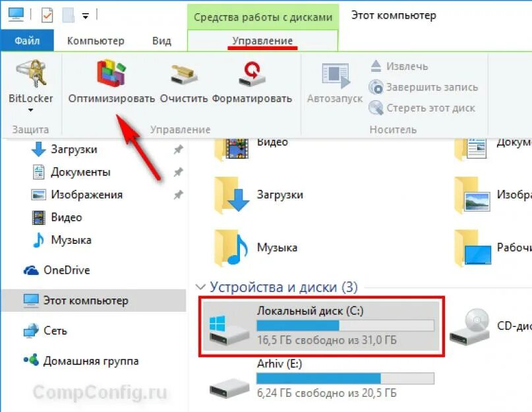Click the Properties checkmark icon in title bar

pyautogui.click(x=47, y=15)
